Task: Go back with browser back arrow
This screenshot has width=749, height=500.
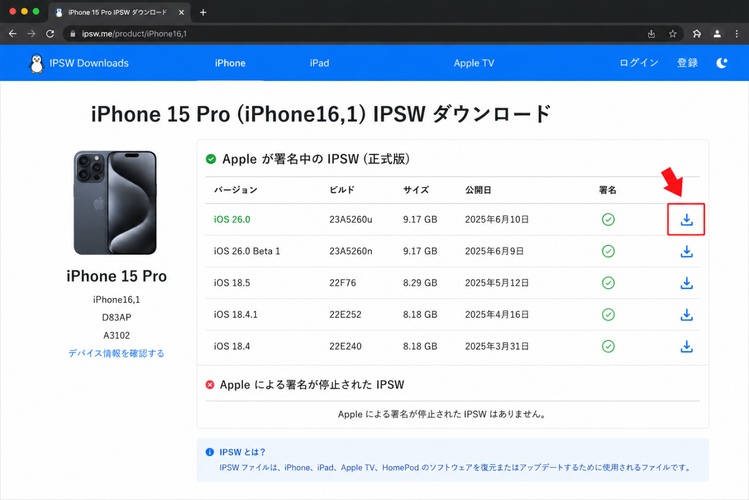Action: pyautogui.click(x=13, y=34)
